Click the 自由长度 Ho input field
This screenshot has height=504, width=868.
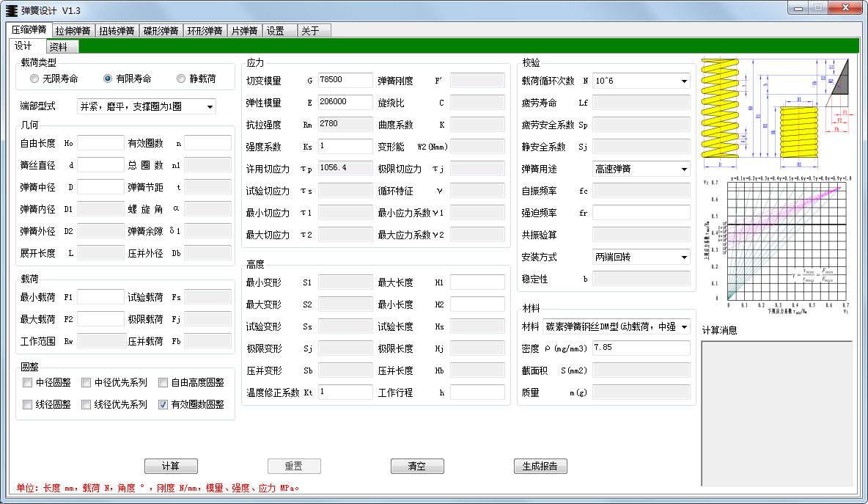coord(100,143)
